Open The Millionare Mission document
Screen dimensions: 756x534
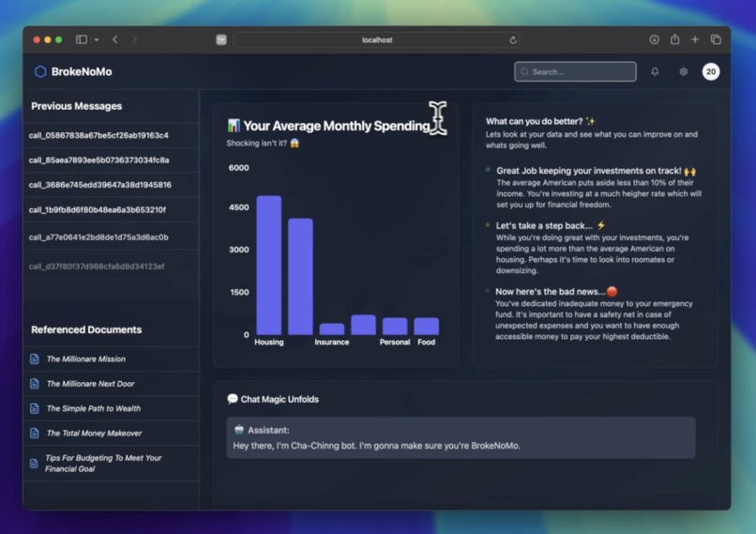click(111, 359)
